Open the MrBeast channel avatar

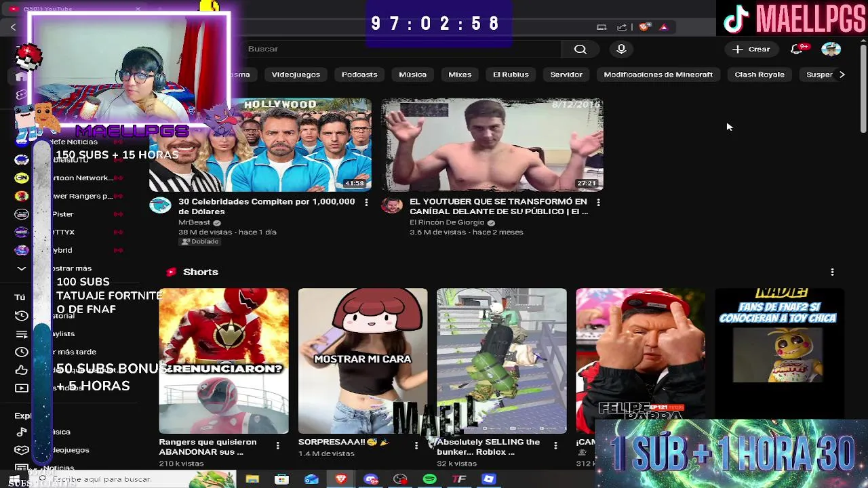point(160,205)
